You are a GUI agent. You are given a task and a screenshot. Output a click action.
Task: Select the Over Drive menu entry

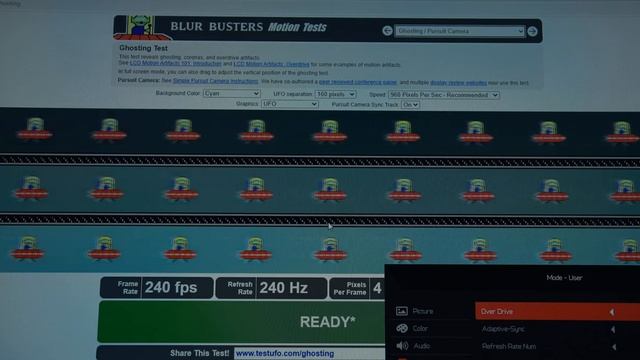[558, 311]
